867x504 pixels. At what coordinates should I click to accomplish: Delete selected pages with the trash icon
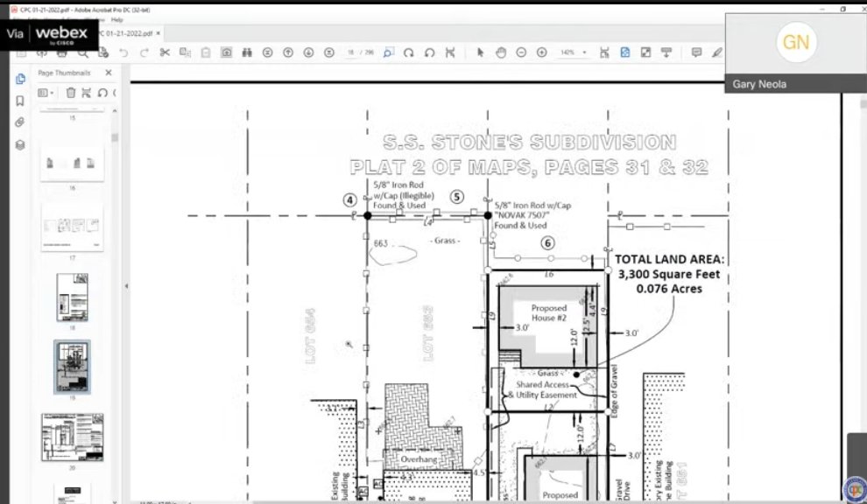coord(71,93)
